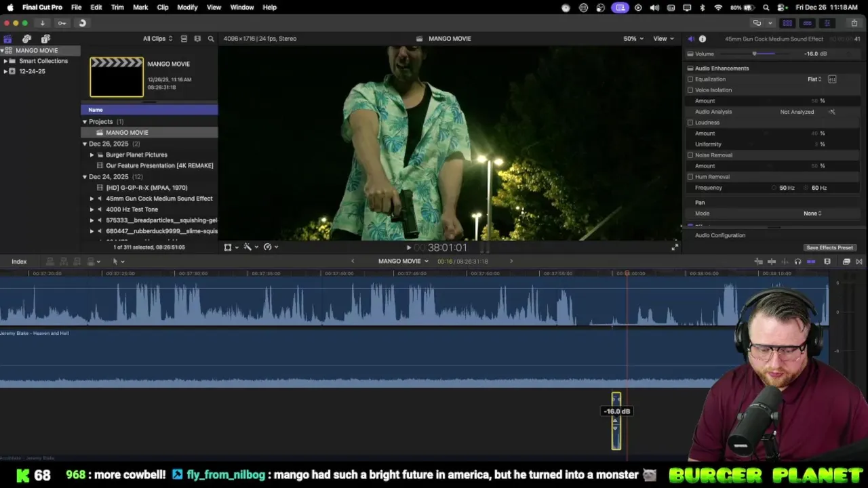Enable the Voice Isolation checkbox
This screenshot has height=488, width=868.
tap(690, 90)
